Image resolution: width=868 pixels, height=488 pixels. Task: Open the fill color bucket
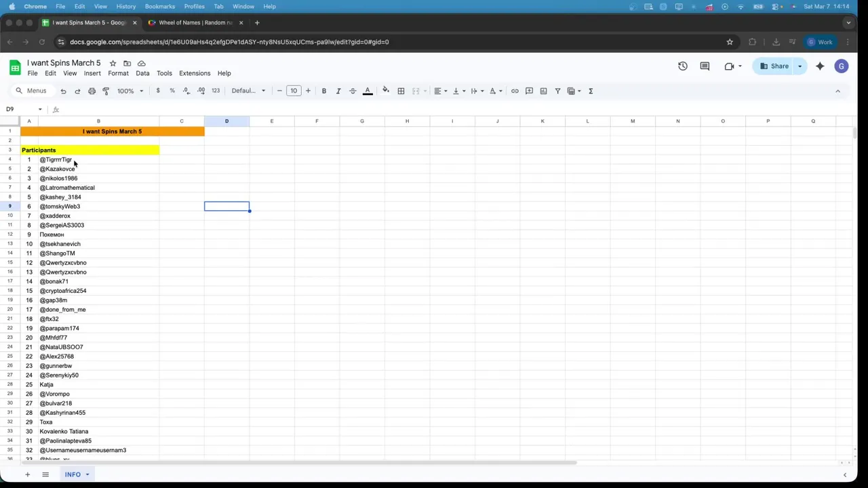pos(386,90)
